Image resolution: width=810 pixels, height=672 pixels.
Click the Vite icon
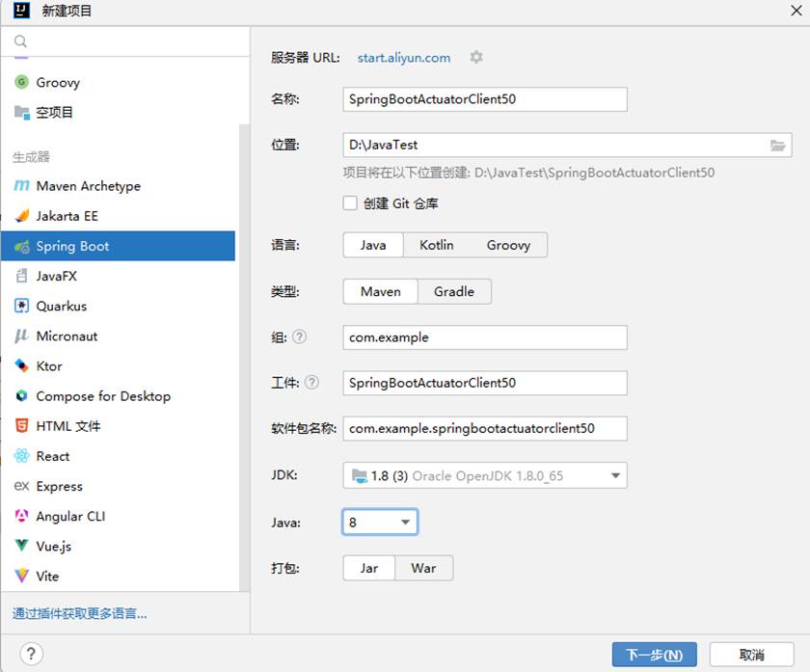(21, 576)
